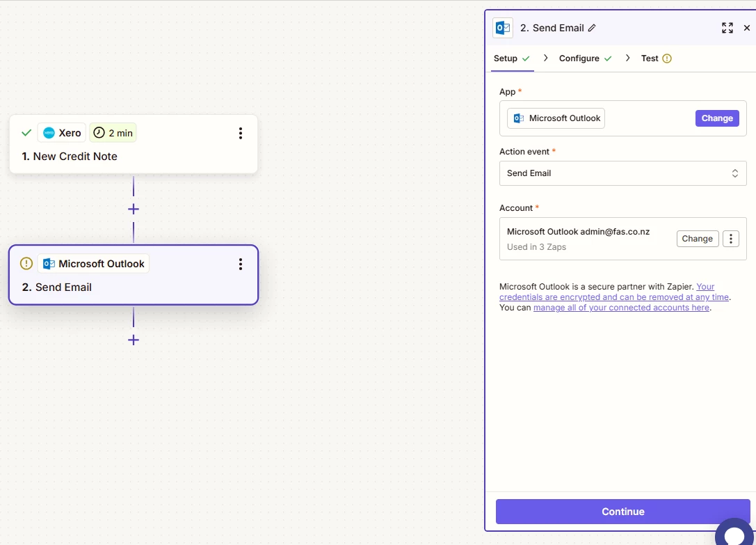Open the Xero step three-dot menu
Image resolution: width=756 pixels, height=545 pixels.
click(x=240, y=133)
